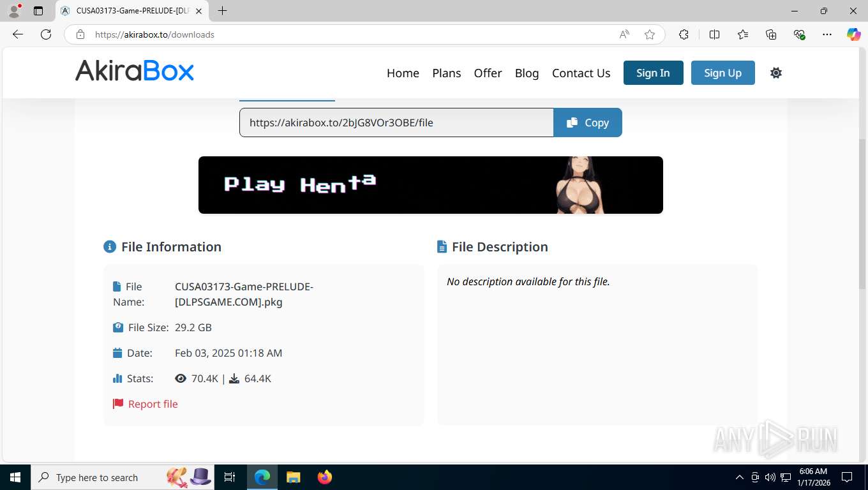Click the browser Back arrow
Viewport: 868px width, 490px height.
point(18,34)
